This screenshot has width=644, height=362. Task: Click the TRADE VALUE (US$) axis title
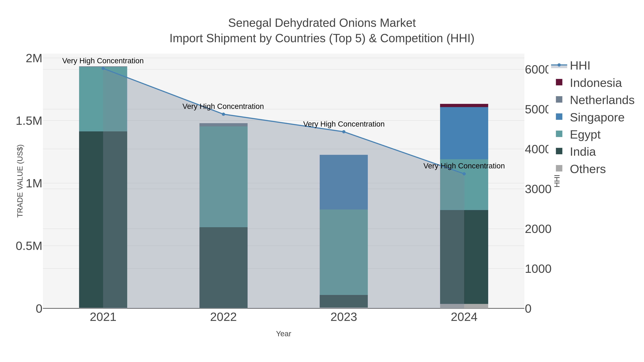(x=20, y=181)
